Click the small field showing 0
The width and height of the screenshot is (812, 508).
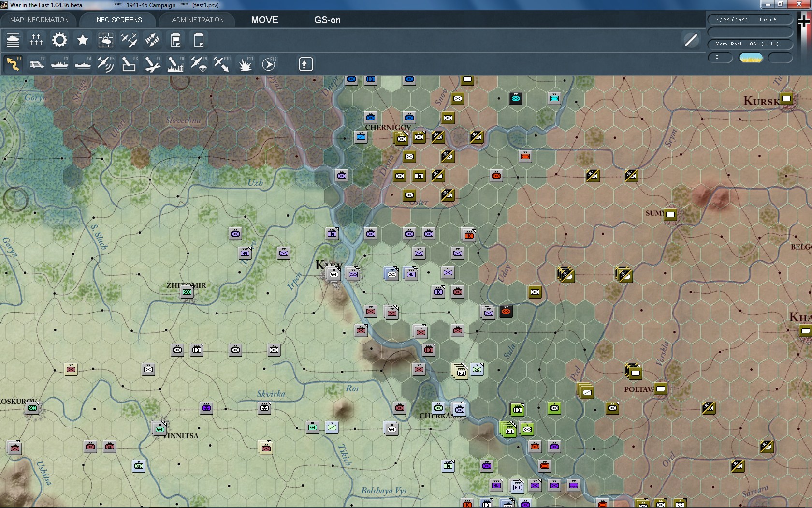[720, 58]
